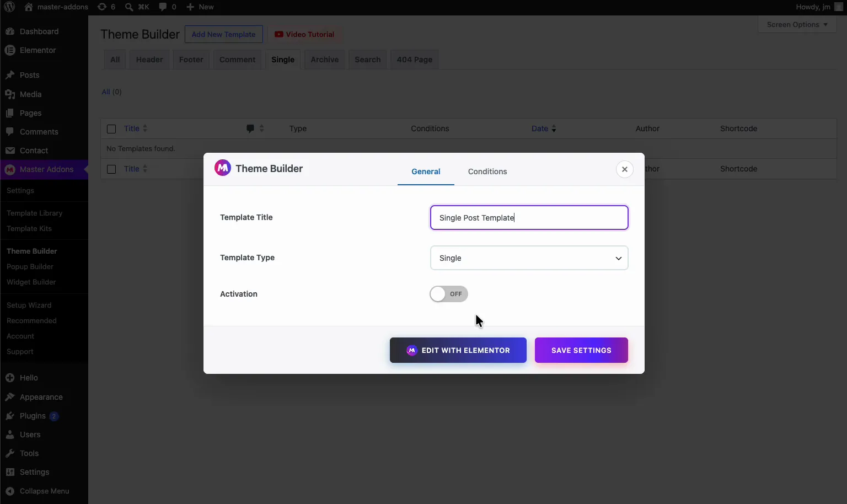Switch to the General tab
Image resolution: width=847 pixels, height=504 pixels.
[x=426, y=171]
